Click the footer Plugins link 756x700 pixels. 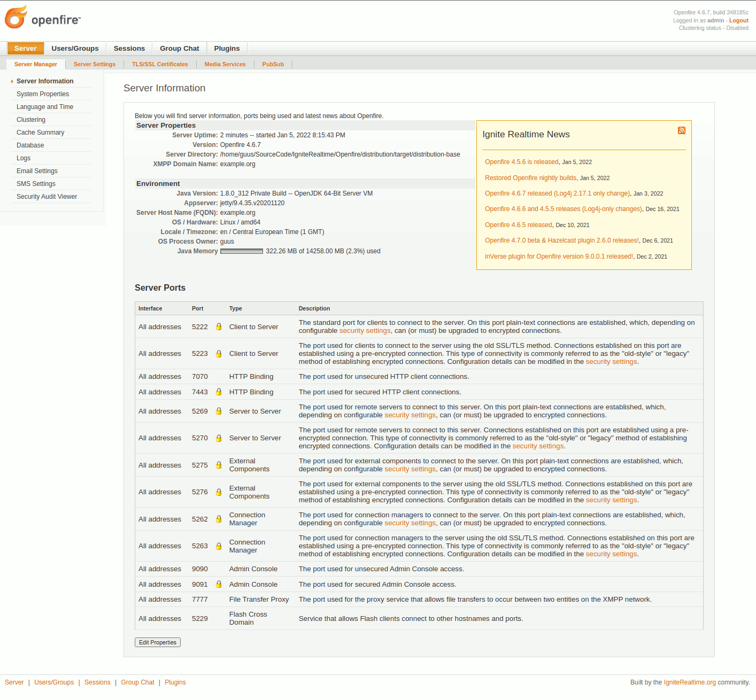point(175,682)
